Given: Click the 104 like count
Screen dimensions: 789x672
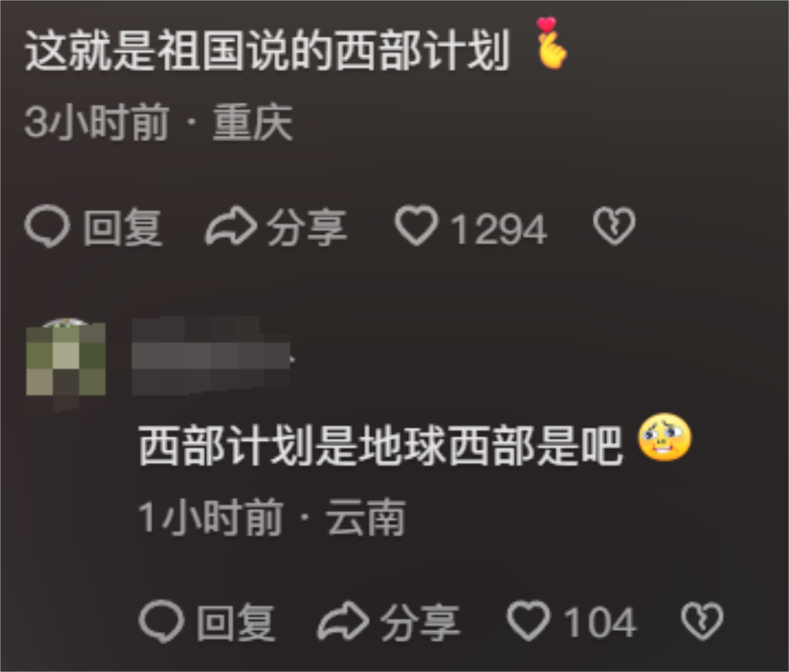Looking at the screenshot, I should click(x=600, y=623).
